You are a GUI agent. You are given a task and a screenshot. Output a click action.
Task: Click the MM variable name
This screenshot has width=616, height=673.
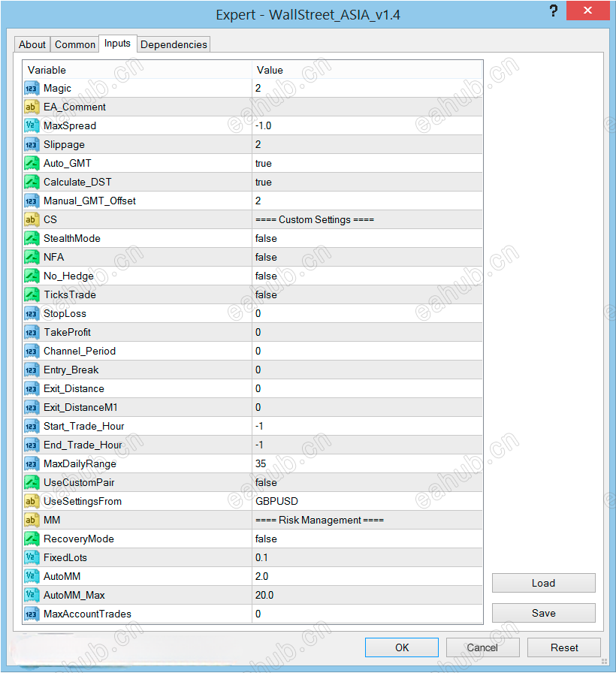coord(52,521)
